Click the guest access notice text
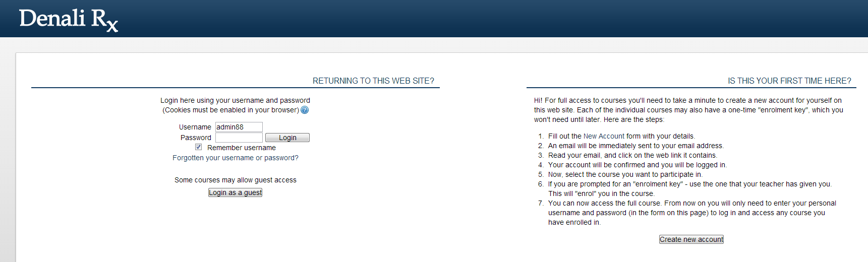Viewport: 868px width, 262px height. [235, 180]
